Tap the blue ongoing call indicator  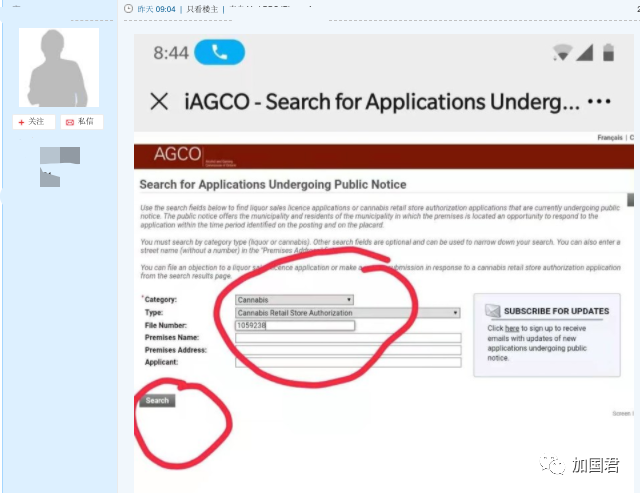coord(220,52)
